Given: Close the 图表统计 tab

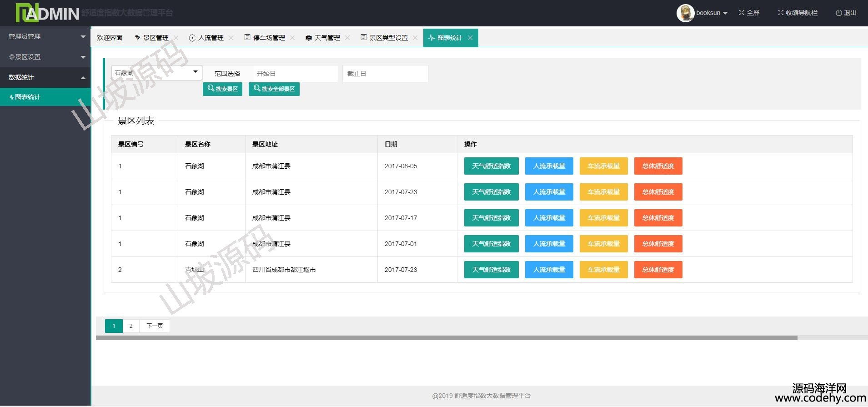Looking at the screenshot, I should pyautogui.click(x=470, y=38).
